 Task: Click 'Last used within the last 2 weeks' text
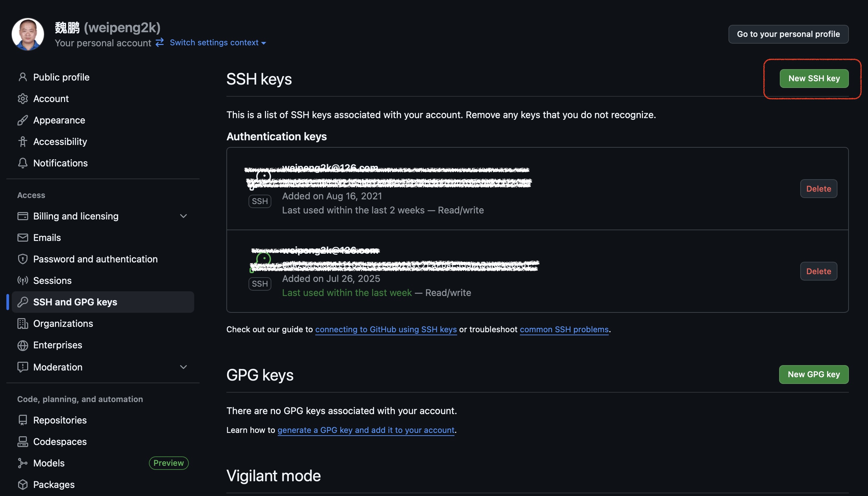[353, 210]
